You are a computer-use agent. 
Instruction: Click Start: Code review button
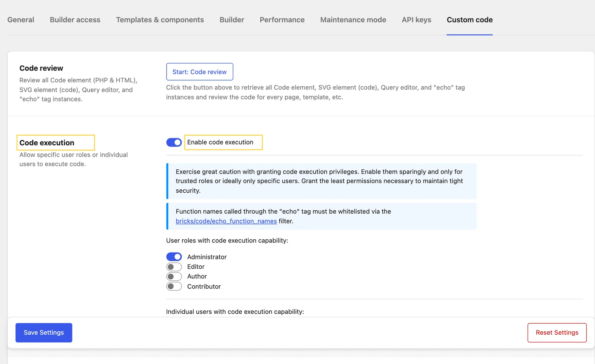[x=200, y=72]
